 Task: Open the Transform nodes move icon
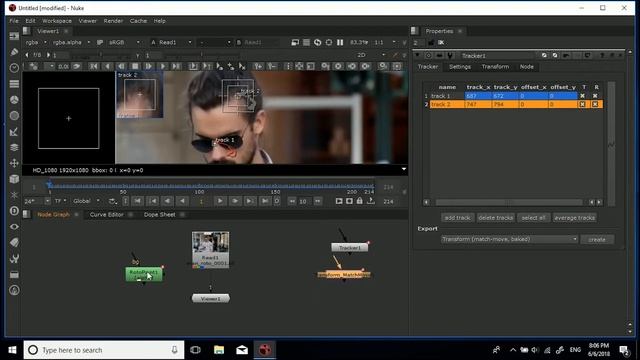click(x=14, y=163)
